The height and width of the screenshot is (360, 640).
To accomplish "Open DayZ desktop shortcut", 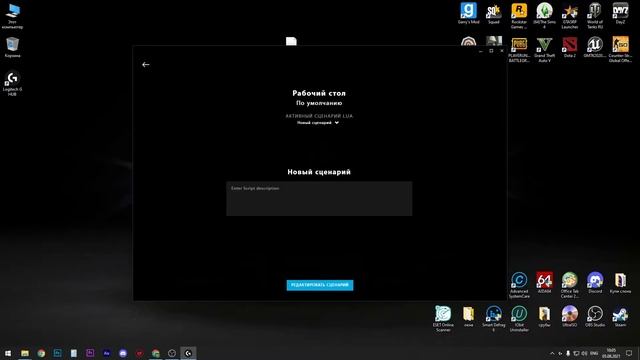I will pos(620,13).
